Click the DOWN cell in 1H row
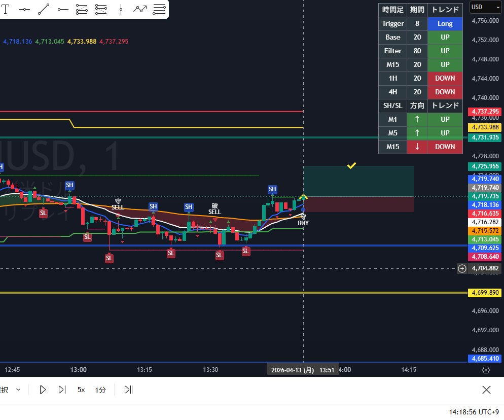 [445, 78]
